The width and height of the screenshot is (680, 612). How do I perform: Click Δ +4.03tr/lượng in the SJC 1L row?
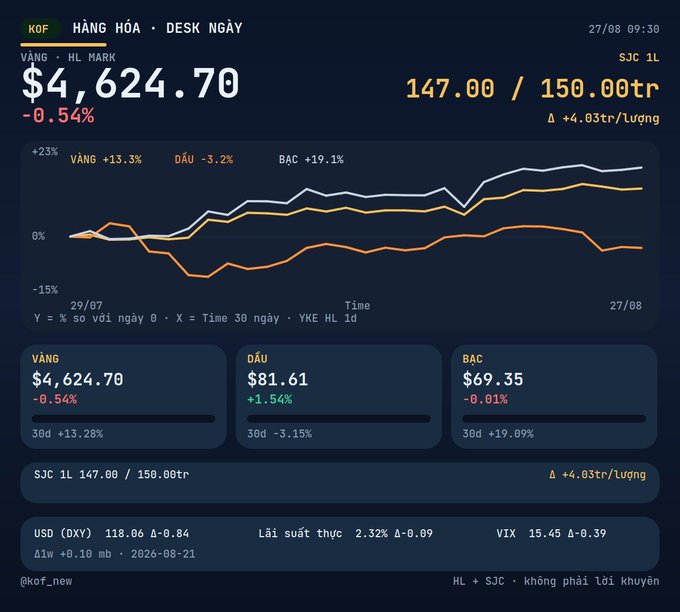pos(598,475)
